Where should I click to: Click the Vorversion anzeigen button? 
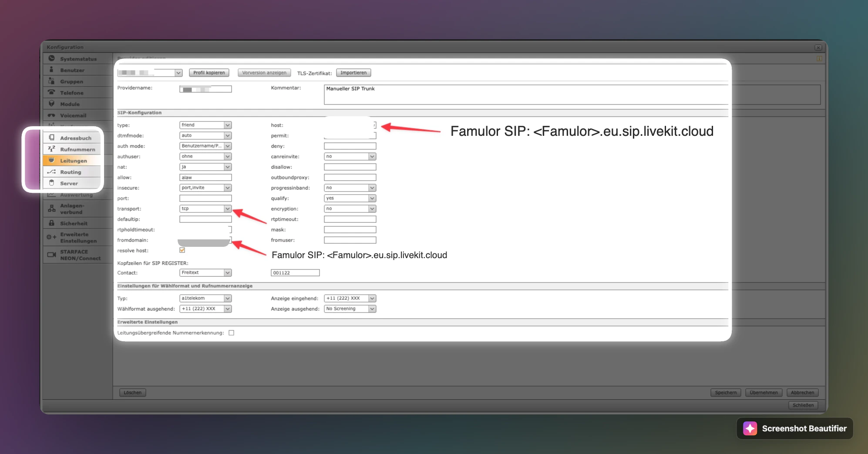pos(264,73)
